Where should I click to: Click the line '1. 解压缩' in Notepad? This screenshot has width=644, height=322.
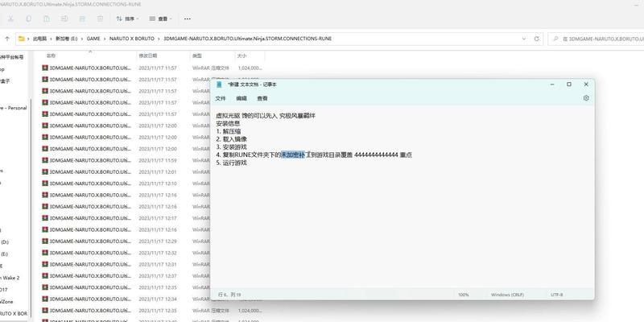(229, 131)
